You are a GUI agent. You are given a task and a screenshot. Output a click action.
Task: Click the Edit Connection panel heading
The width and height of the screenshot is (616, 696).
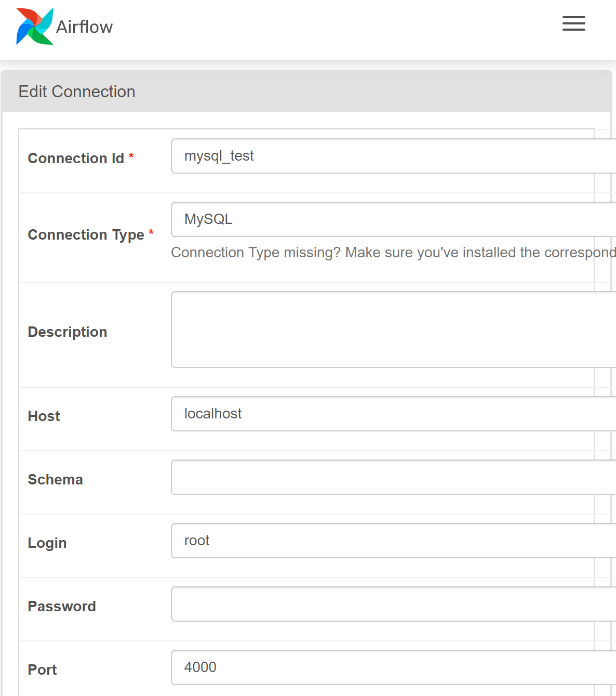click(x=77, y=91)
